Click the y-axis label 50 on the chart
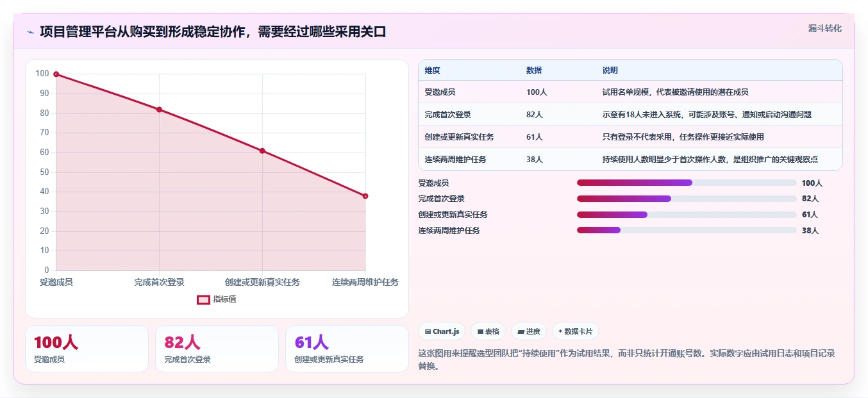The height and width of the screenshot is (398, 868). [x=44, y=172]
